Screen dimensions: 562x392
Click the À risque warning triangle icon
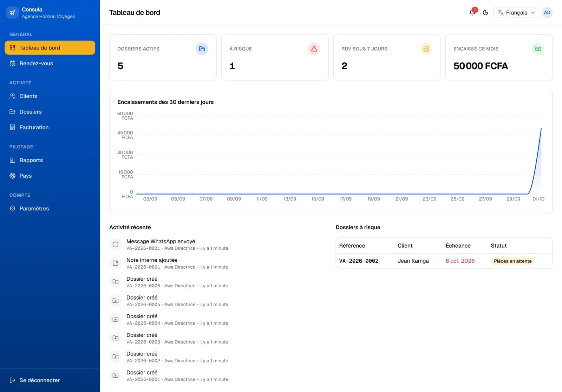(314, 49)
